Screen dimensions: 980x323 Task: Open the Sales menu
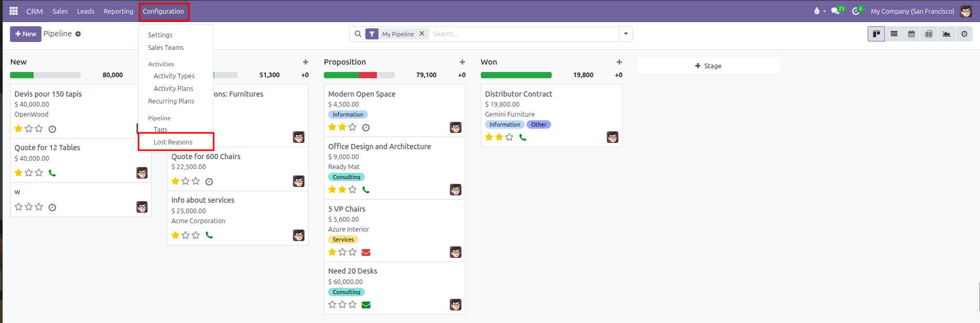point(60,11)
